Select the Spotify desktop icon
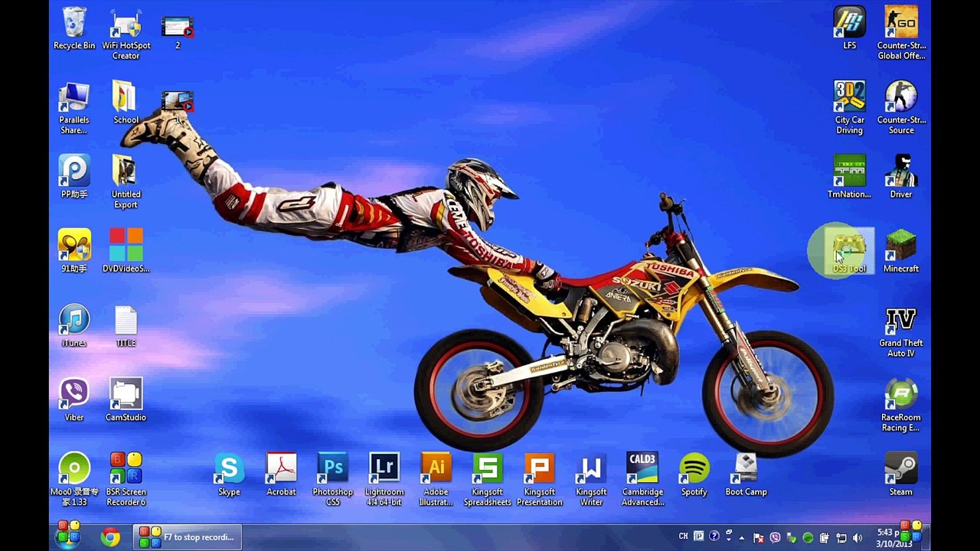980x551 pixels. [694, 474]
